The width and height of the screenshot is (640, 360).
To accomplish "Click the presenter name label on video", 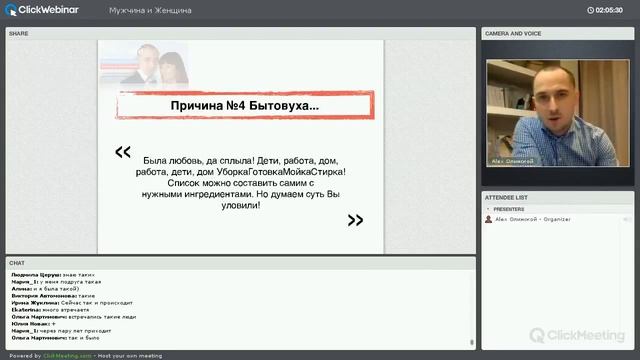I will (x=512, y=161).
